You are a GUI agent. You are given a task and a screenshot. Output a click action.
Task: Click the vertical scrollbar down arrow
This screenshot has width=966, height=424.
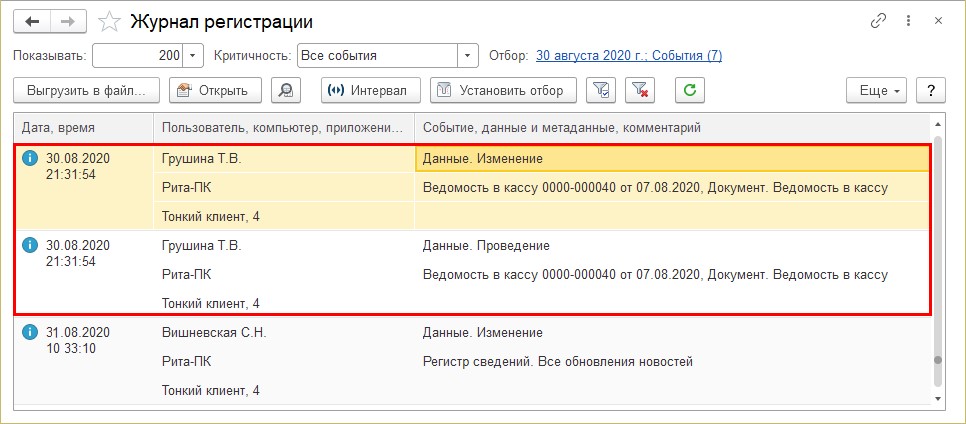pyautogui.click(x=938, y=399)
